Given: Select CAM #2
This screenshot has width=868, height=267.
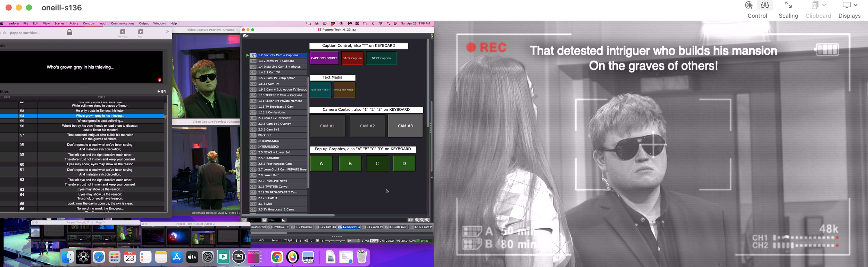Looking at the screenshot, I should (367, 126).
